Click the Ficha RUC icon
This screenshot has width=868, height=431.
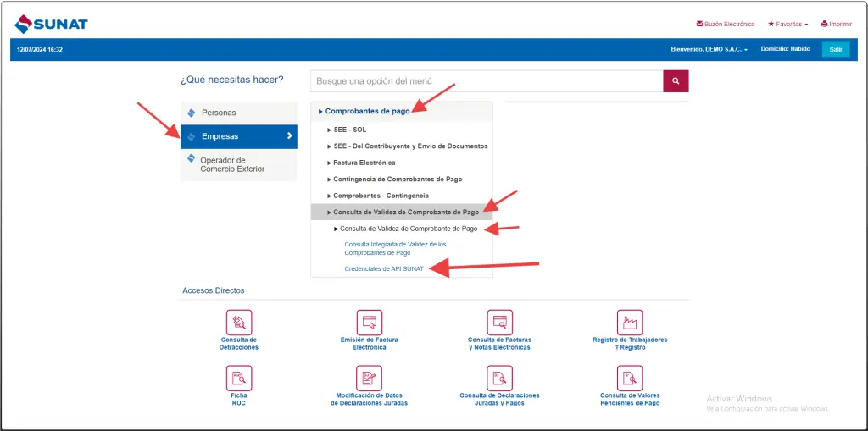[x=239, y=379]
